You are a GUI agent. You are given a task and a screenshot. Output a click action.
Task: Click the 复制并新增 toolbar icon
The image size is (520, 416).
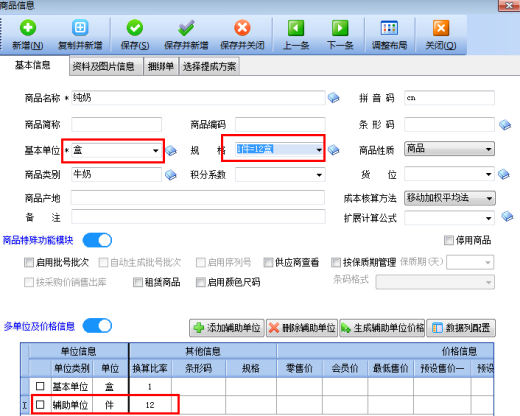(x=80, y=28)
